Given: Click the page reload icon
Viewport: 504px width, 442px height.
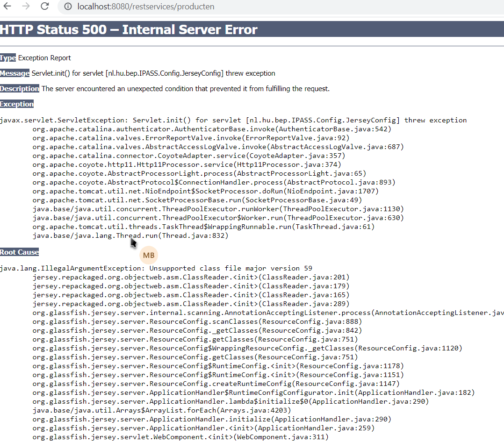Looking at the screenshot, I should 44,7.
